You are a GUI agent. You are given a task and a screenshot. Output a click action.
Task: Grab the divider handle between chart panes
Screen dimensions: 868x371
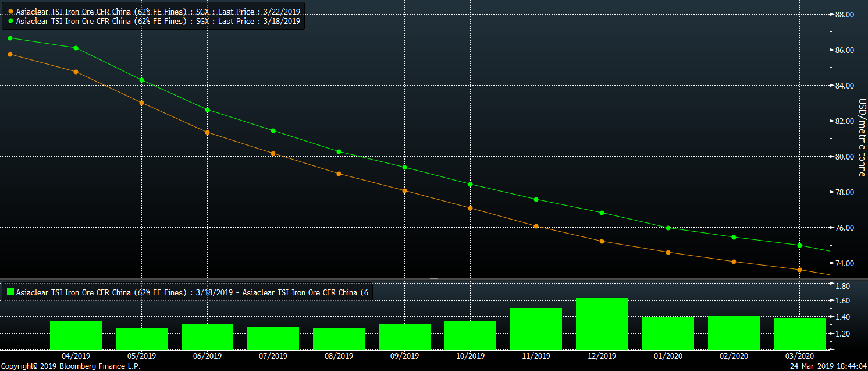click(x=434, y=280)
